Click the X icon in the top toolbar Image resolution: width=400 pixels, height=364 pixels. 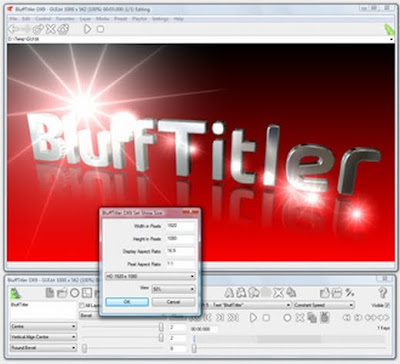click(x=50, y=29)
